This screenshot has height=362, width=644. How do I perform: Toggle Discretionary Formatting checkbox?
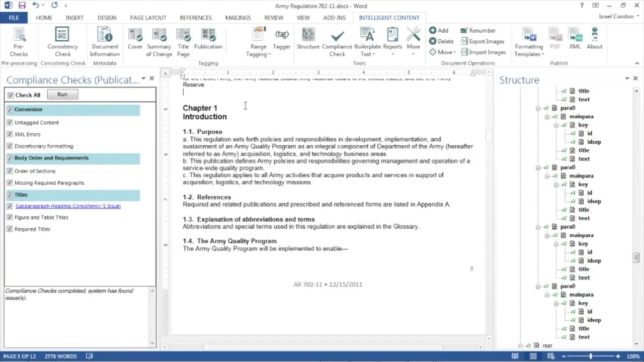[10, 146]
